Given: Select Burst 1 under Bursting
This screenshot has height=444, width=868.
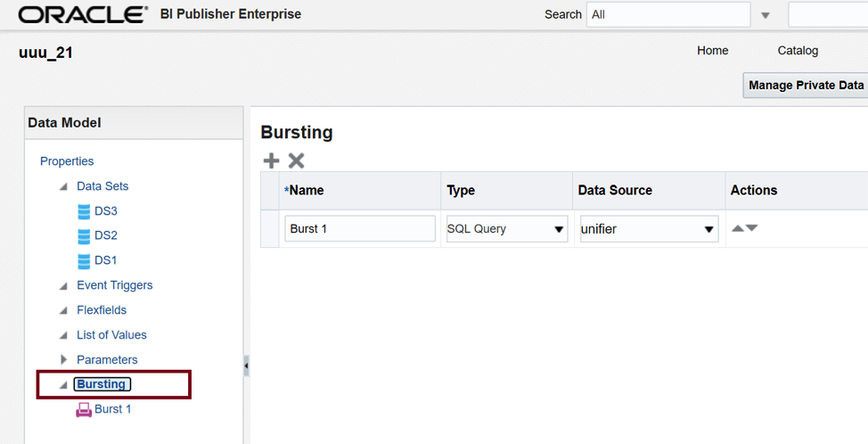Looking at the screenshot, I should pyautogui.click(x=113, y=409).
